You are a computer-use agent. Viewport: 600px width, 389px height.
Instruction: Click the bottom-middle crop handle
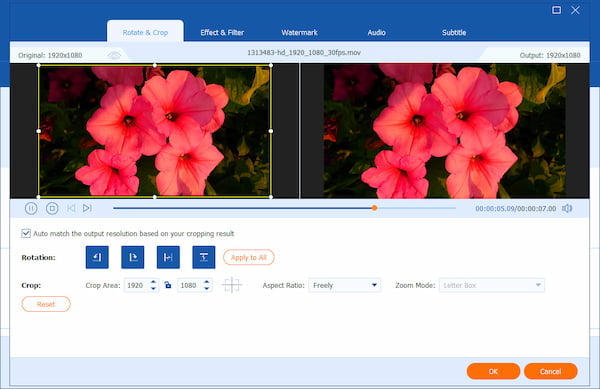tap(155, 197)
